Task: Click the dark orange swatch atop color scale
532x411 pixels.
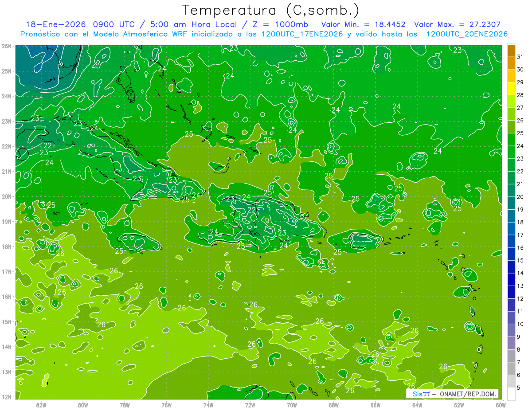Action: tap(511, 51)
